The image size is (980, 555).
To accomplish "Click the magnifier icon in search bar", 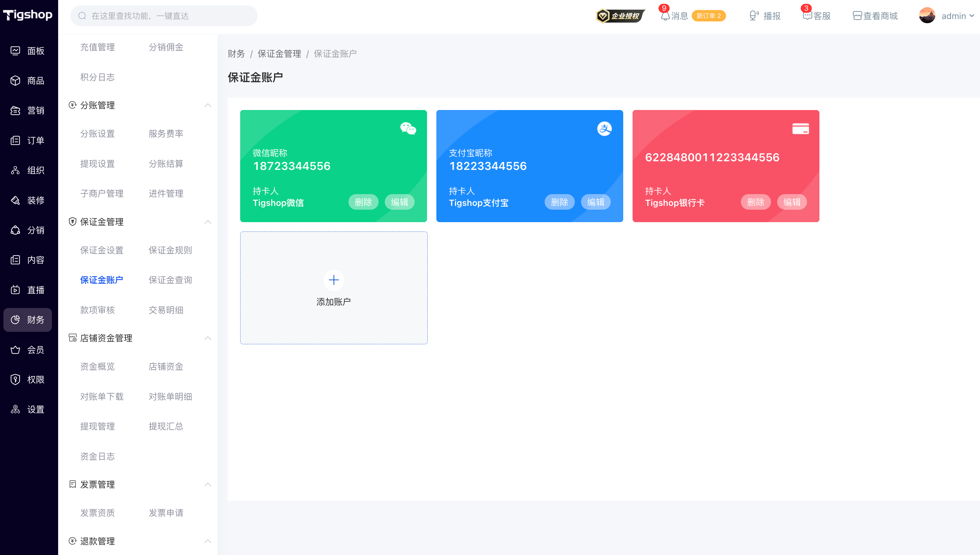I will pyautogui.click(x=82, y=16).
